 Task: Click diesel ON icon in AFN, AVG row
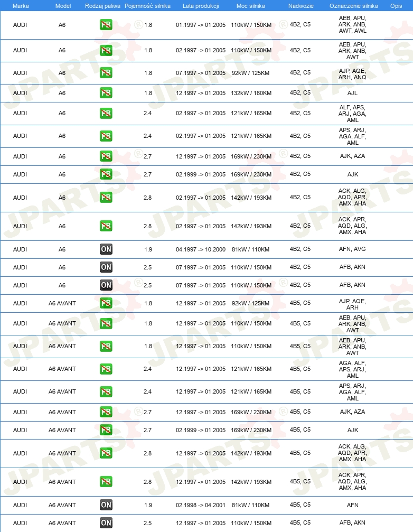(106, 249)
